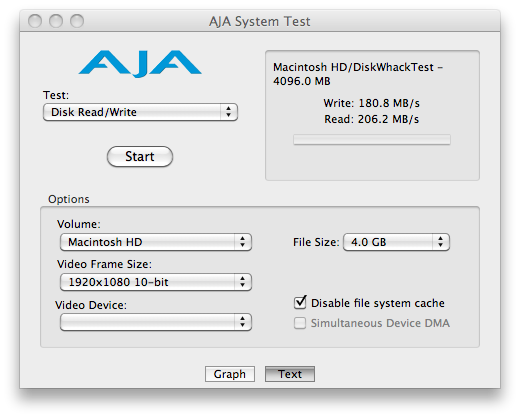The height and width of the screenshot is (418, 520).
Task: Click the window minimize button
Action: coord(56,21)
